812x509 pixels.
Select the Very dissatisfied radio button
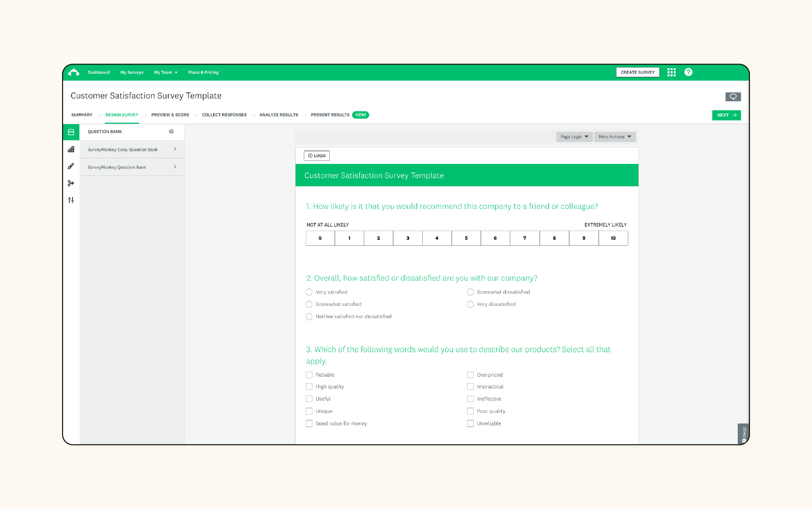(x=470, y=304)
